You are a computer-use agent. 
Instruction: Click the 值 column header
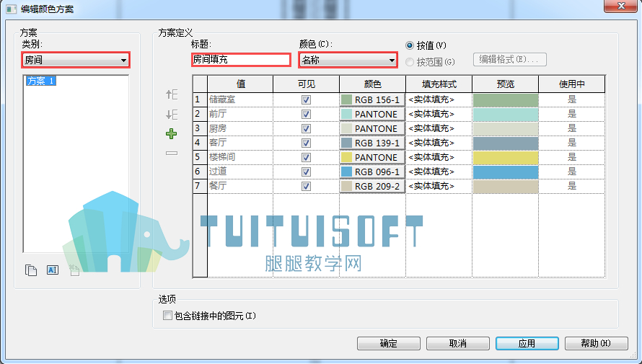240,84
